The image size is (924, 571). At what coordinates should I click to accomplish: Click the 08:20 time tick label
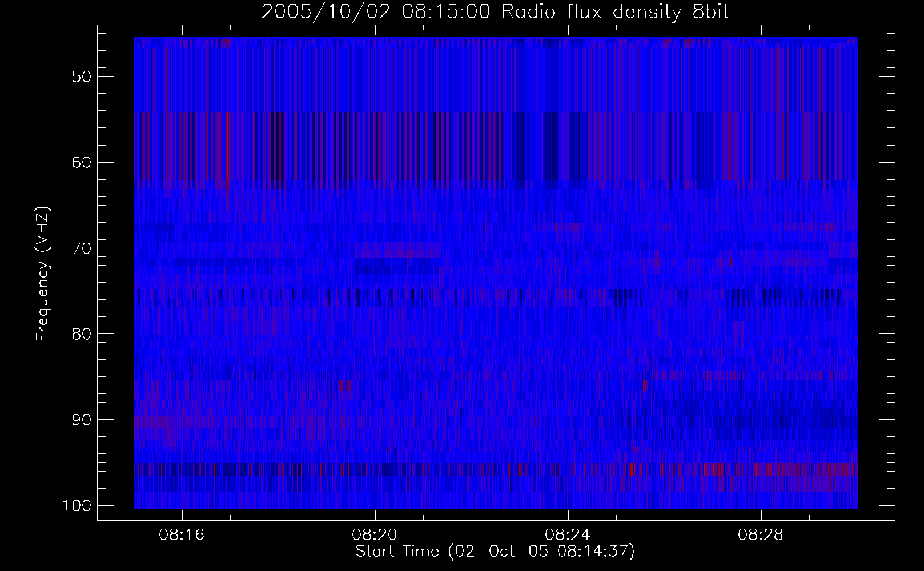pos(375,535)
